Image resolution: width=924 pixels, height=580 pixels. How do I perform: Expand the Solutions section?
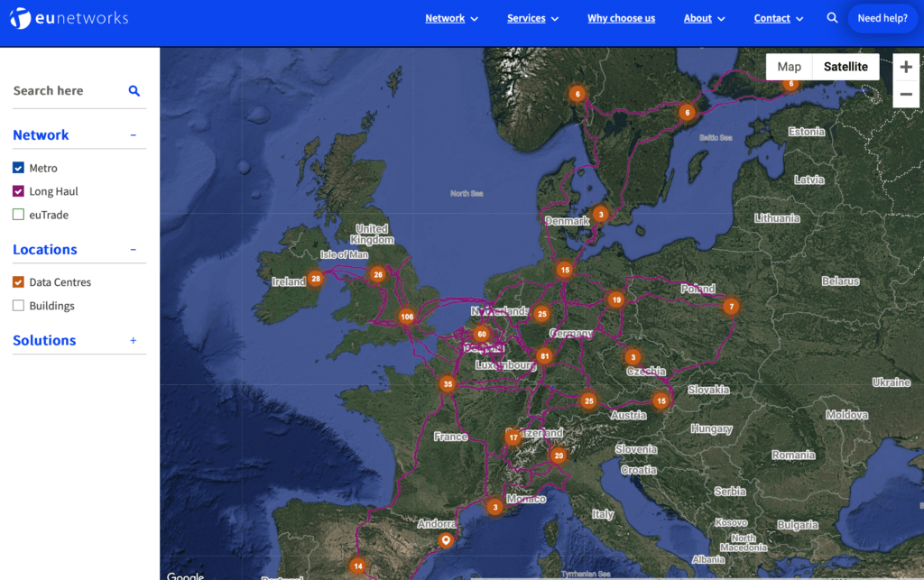point(134,341)
